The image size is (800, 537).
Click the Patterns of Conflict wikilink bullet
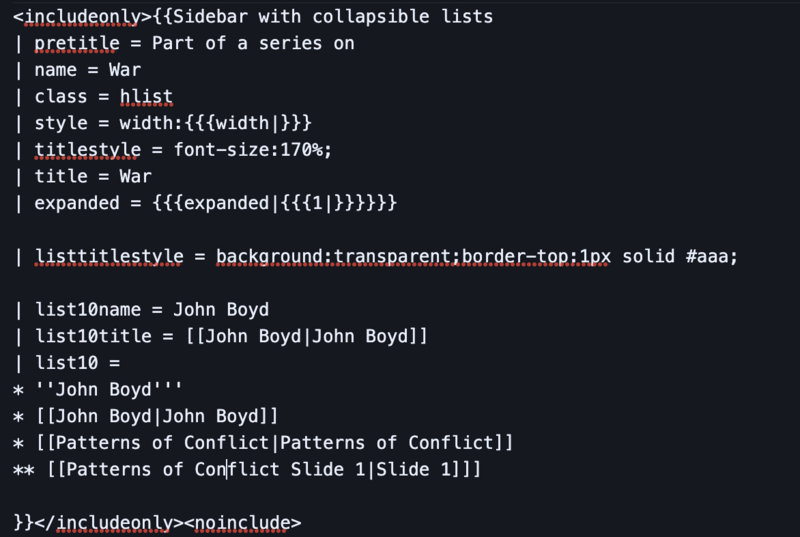pos(274,443)
